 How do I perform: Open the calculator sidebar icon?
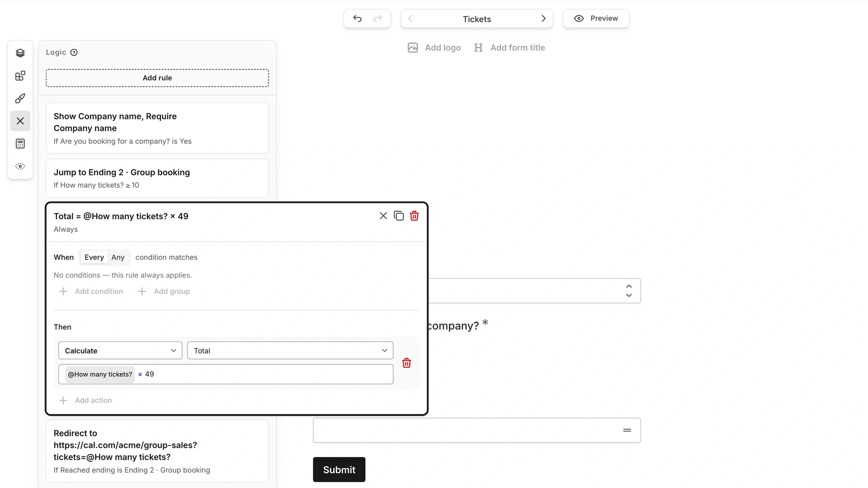point(20,144)
